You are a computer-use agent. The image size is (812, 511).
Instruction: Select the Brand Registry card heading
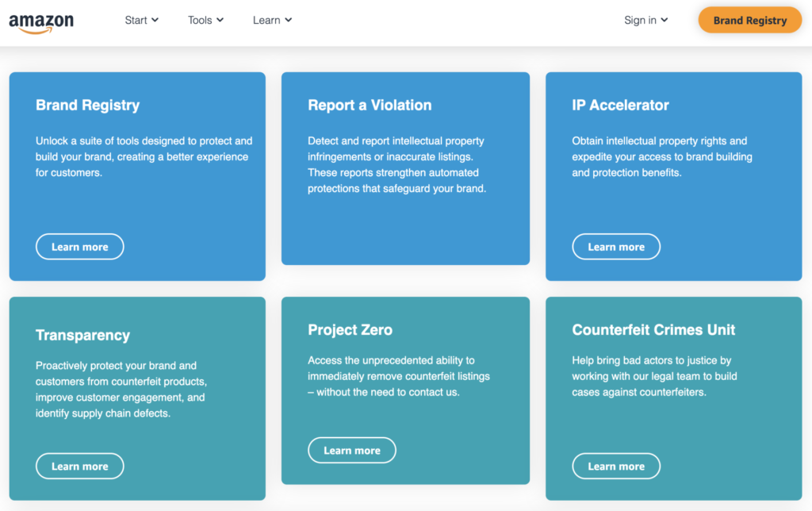87,106
